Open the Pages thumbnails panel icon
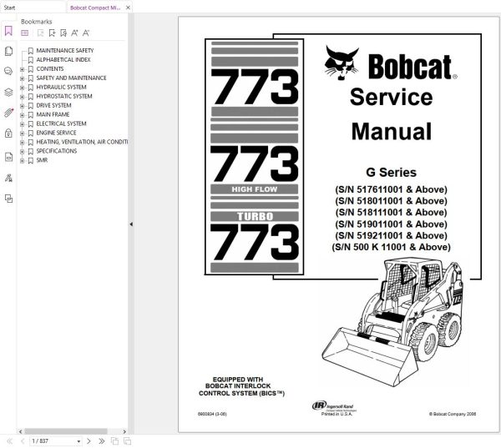The width and height of the screenshot is (501, 448). pyautogui.click(x=8, y=51)
